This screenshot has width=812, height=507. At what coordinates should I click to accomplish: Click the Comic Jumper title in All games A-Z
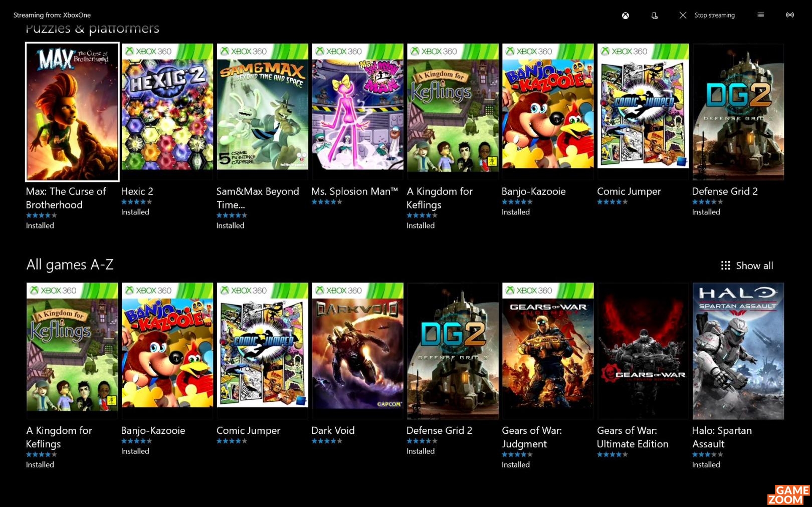pos(248,430)
